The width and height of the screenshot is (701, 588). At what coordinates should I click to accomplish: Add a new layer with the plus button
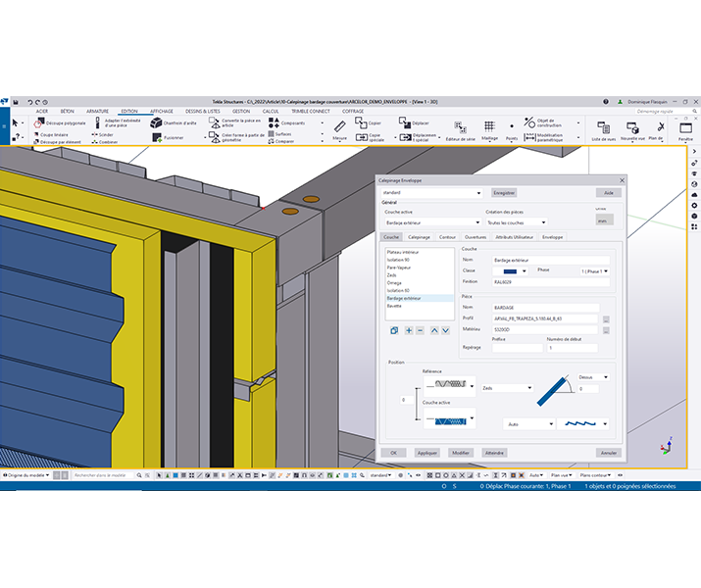tap(409, 331)
